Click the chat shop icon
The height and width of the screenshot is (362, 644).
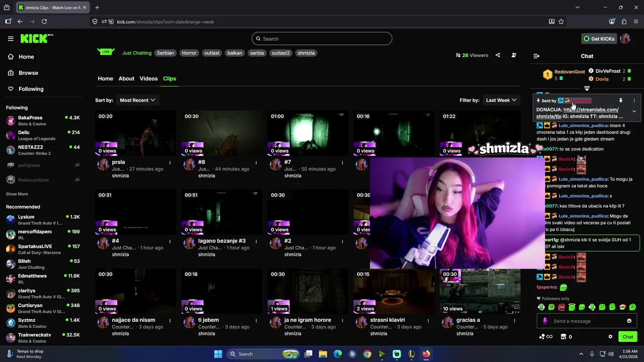coord(563,337)
